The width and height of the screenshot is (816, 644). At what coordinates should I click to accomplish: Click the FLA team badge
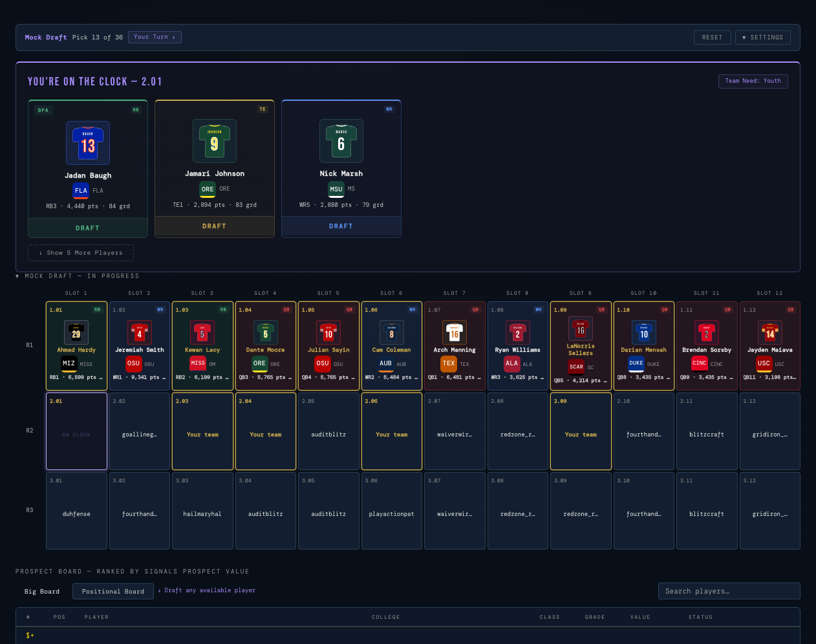81,191
